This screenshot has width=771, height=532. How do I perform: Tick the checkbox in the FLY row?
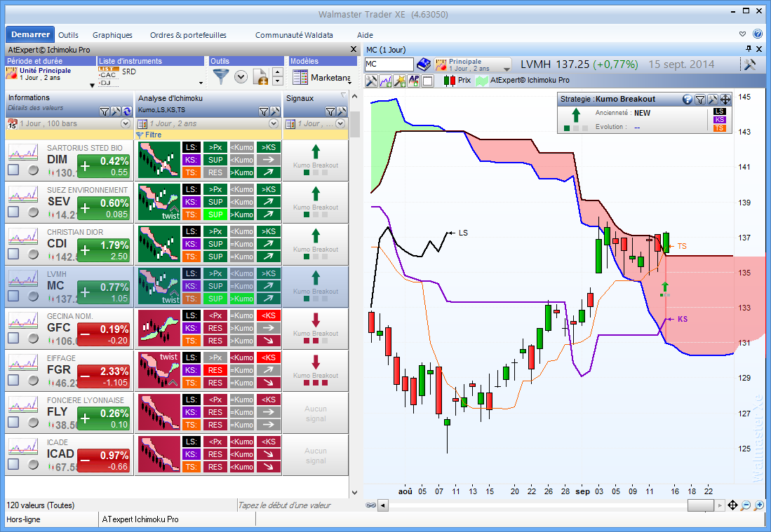[x=13, y=422]
